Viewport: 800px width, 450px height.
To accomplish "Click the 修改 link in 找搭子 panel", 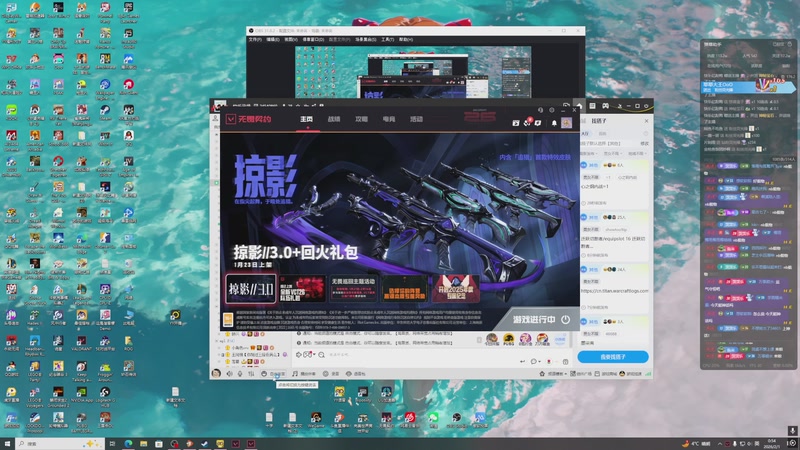I will [644, 143].
